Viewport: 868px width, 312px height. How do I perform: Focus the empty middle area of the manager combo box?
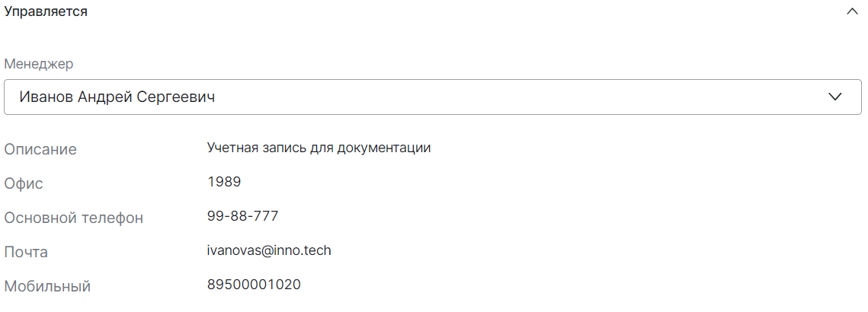coord(495,97)
